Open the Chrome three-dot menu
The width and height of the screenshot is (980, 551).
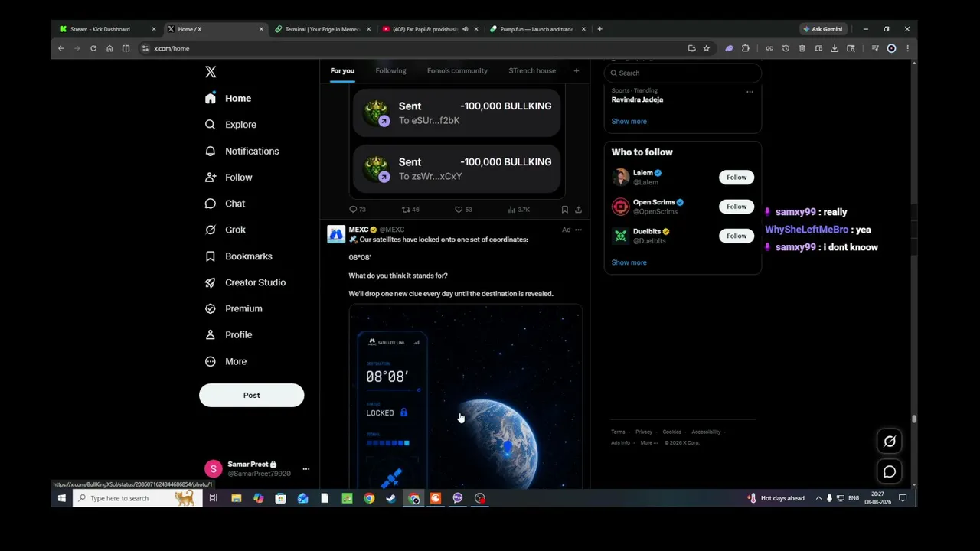pos(907,48)
